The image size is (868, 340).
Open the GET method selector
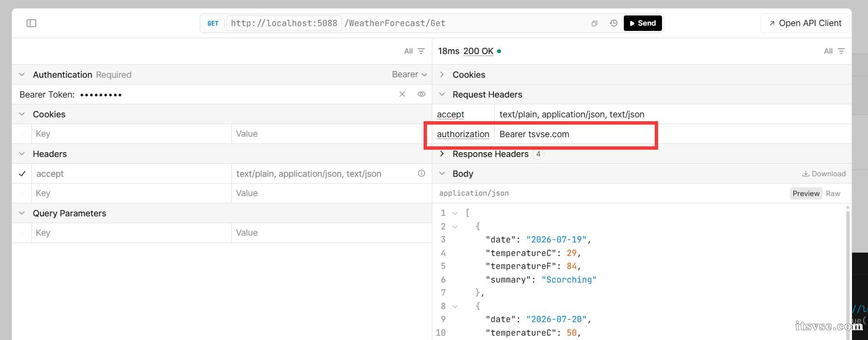point(213,23)
